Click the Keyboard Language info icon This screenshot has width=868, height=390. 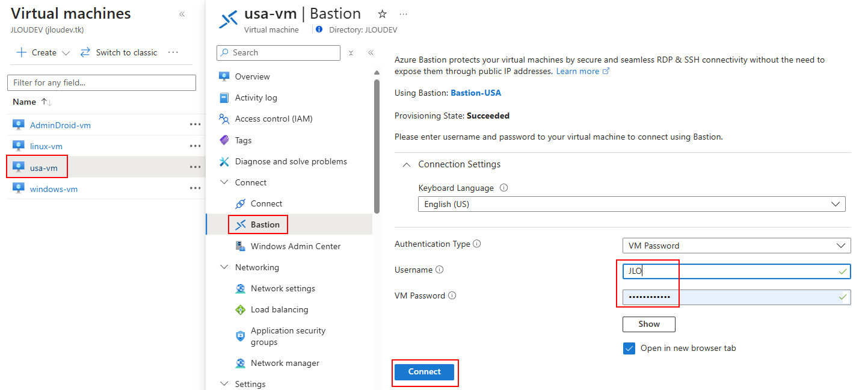point(504,188)
